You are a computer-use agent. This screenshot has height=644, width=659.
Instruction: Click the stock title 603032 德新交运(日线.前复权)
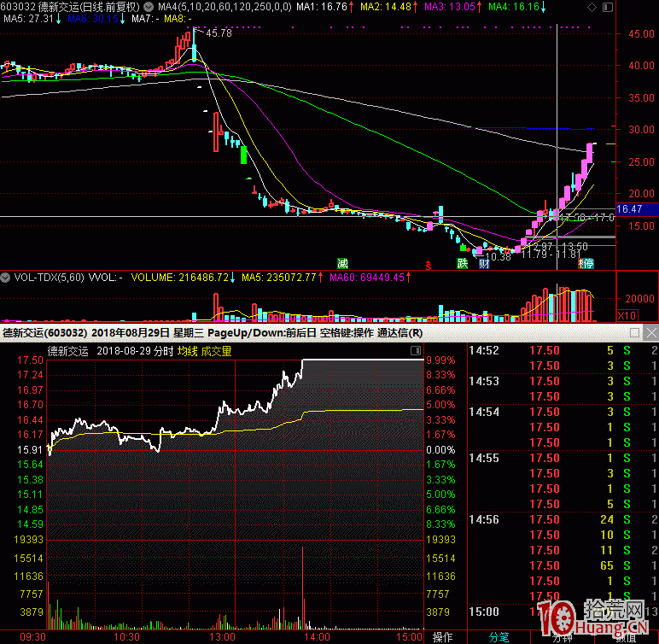tap(70, 7)
